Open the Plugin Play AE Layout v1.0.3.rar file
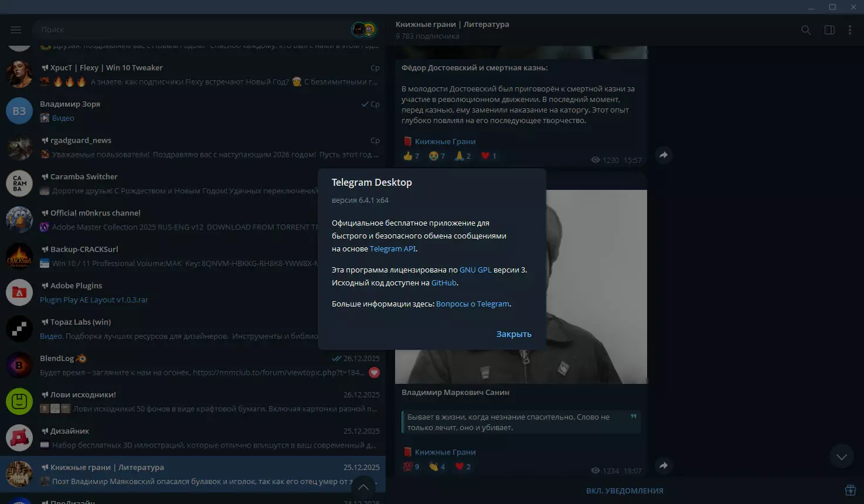864x504 pixels. click(94, 299)
